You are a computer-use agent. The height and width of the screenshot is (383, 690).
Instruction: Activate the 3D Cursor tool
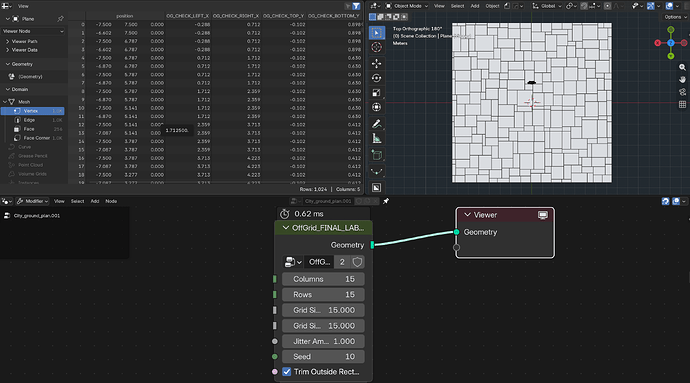tap(377, 48)
